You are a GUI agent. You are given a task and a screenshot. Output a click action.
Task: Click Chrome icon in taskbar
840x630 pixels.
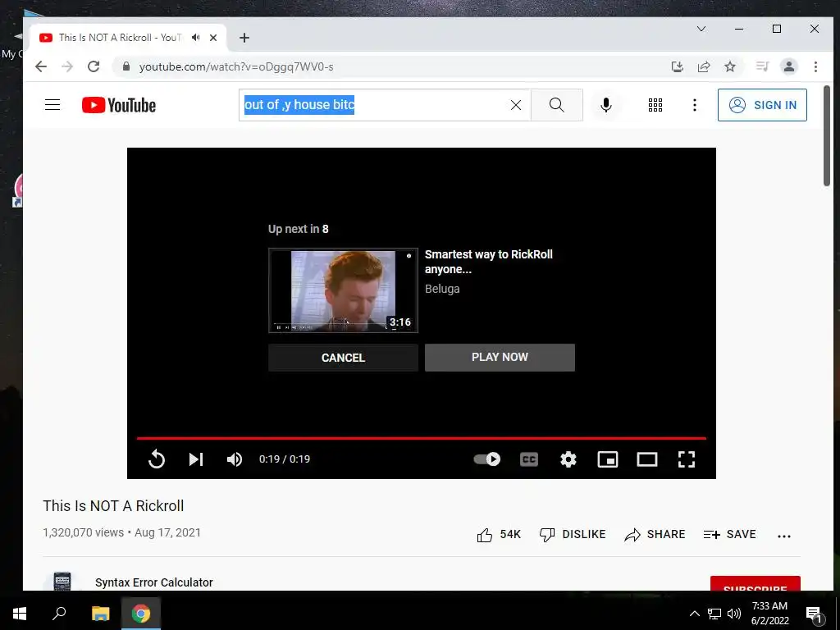tap(141, 614)
